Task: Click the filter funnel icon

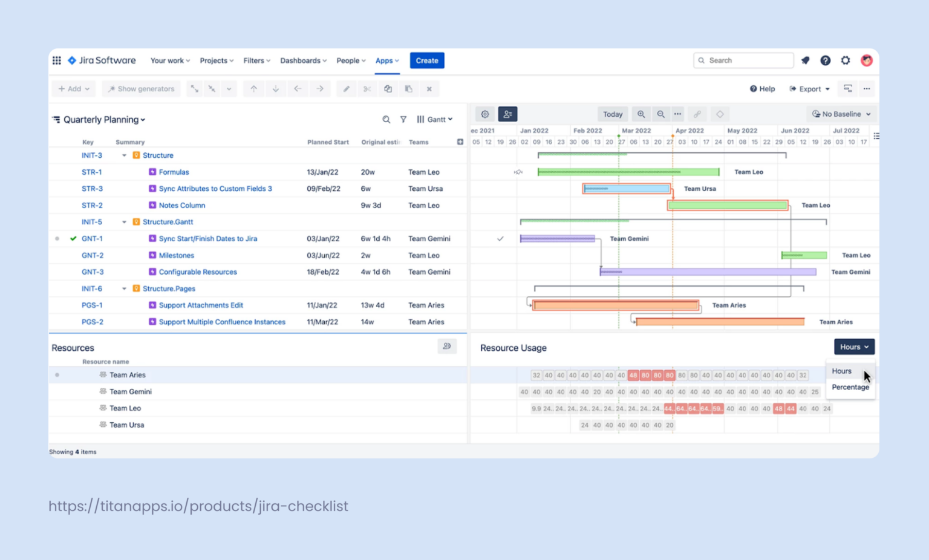Action: tap(403, 120)
